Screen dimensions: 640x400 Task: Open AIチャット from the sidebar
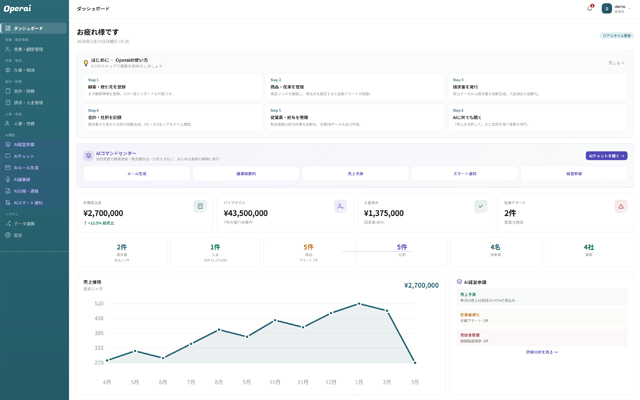coord(24,156)
